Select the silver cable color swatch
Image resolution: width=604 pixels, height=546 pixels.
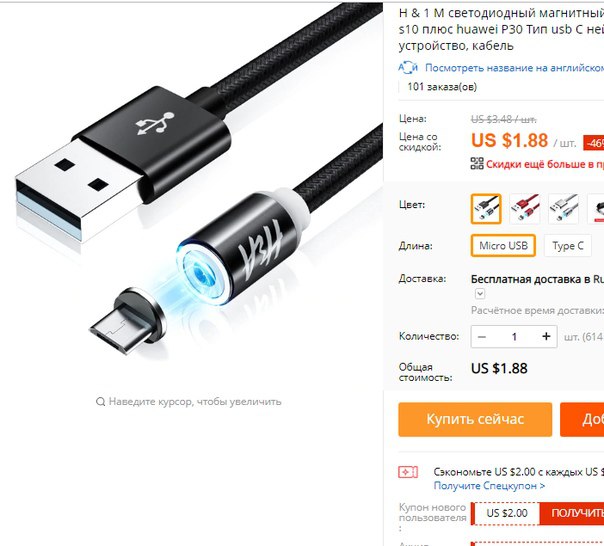pos(563,208)
